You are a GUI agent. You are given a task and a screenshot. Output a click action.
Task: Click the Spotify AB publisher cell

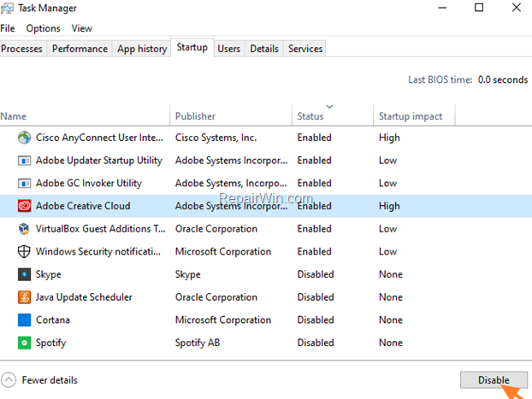198,343
